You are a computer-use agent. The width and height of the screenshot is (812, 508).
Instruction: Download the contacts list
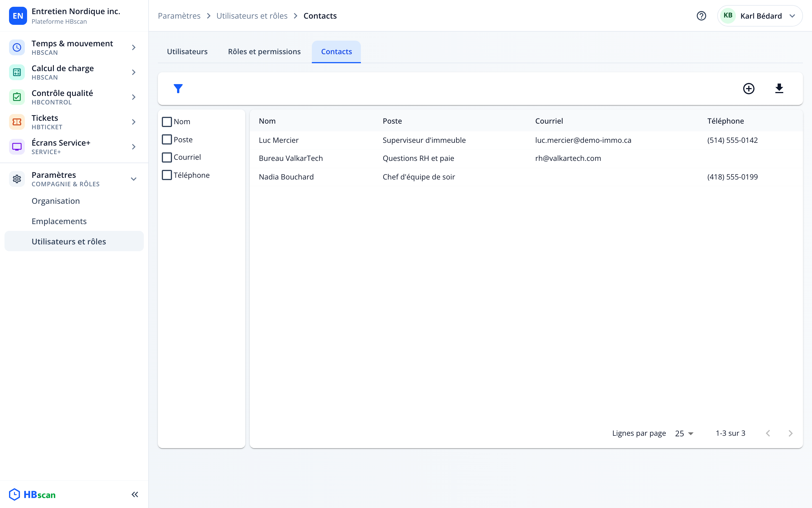point(779,89)
